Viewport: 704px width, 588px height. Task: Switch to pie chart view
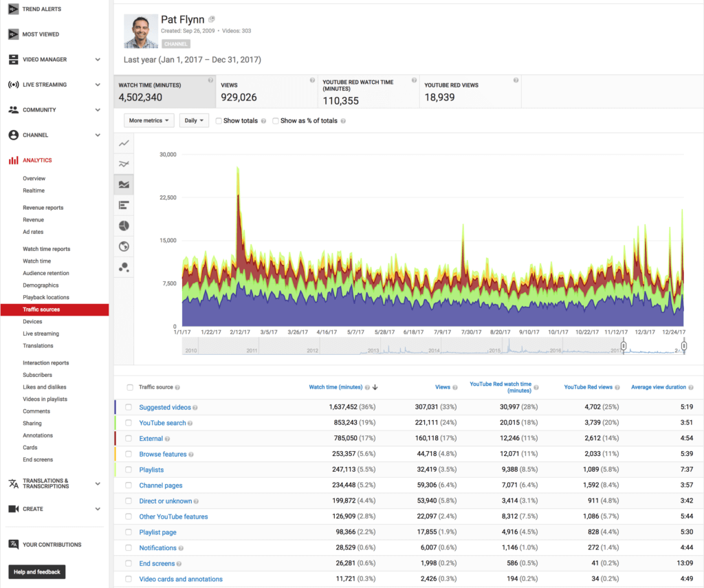[x=124, y=226]
